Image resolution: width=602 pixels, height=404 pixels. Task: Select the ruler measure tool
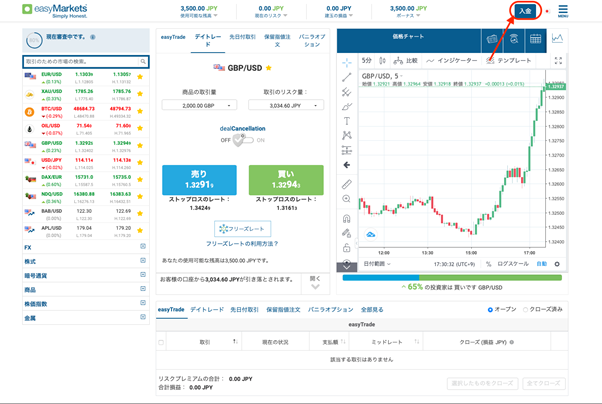point(347,184)
